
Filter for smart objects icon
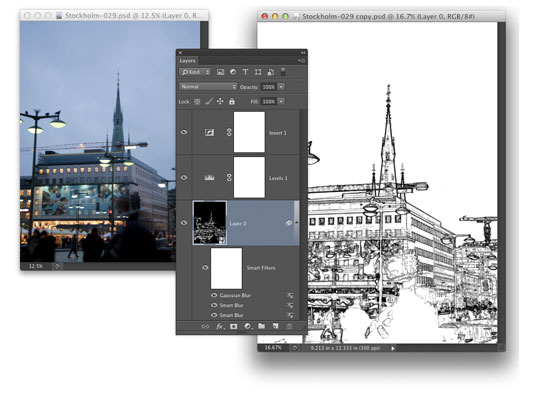point(271,72)
